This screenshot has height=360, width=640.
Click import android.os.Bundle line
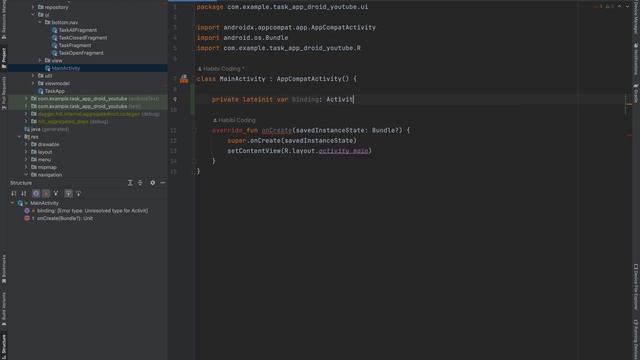click(242, 38)
